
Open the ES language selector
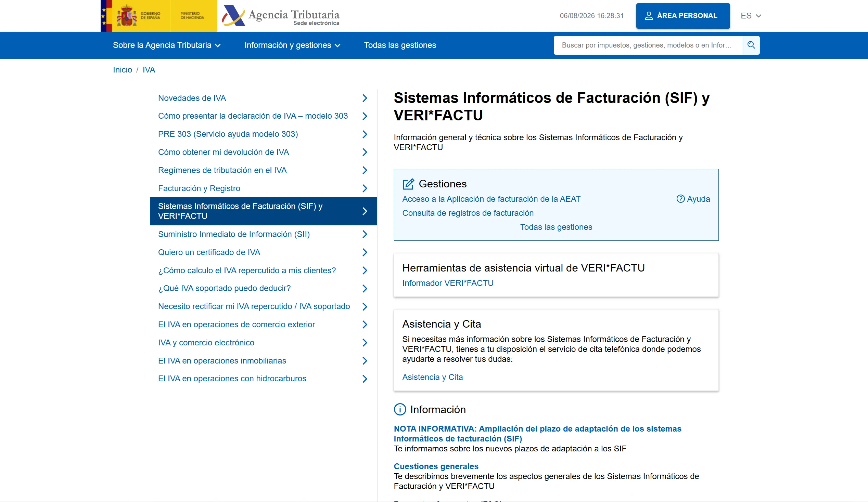pos(751,16)
